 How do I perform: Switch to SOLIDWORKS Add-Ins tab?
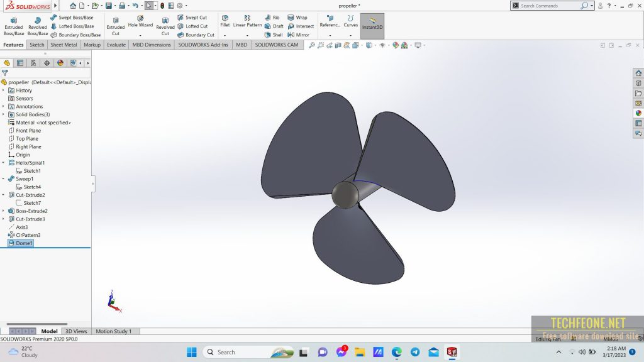coord(203,45)
